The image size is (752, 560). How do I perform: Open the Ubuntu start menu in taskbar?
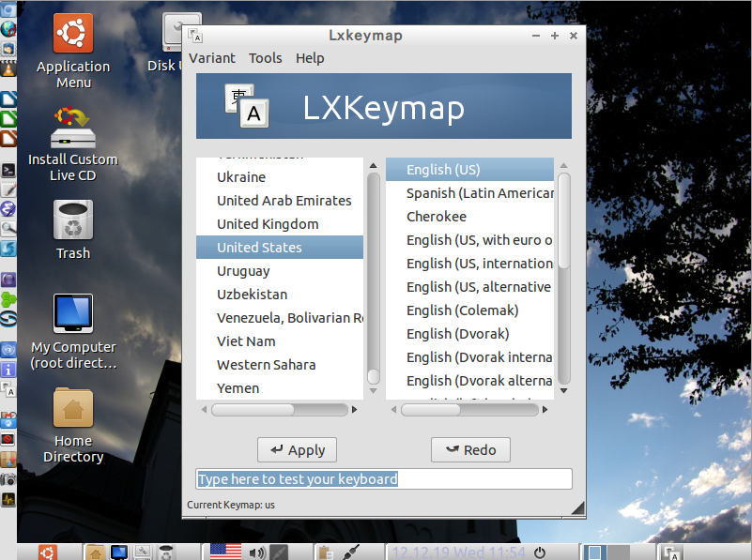(48, 552)
